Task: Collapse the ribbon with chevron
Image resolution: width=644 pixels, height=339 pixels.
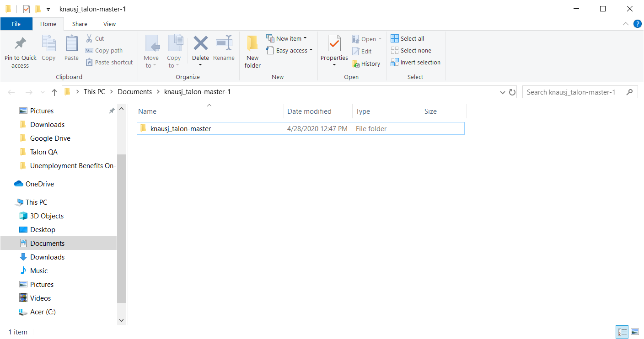Action: click(626, 24)
